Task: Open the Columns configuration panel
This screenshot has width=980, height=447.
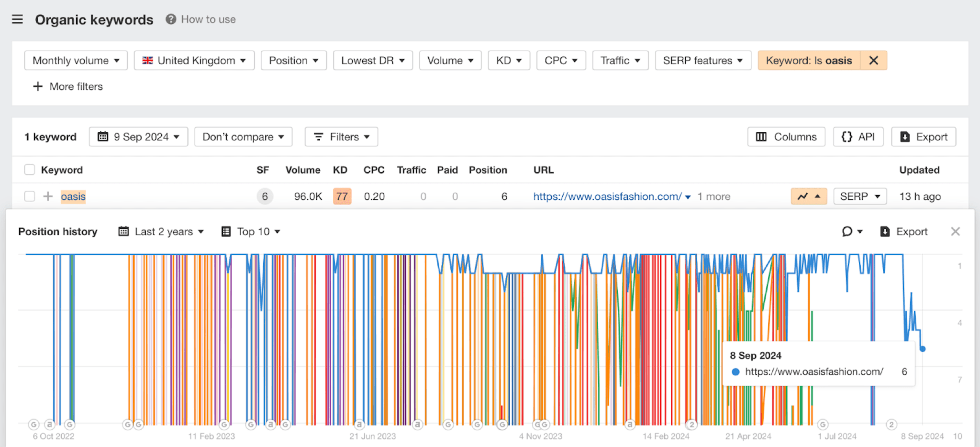Action: tap(786, 137)
